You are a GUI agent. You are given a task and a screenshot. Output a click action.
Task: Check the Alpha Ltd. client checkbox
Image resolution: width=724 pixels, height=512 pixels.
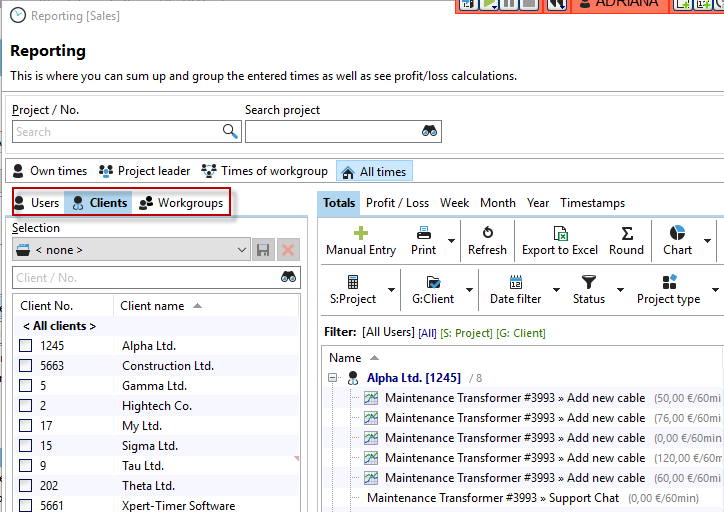point(26,346)
